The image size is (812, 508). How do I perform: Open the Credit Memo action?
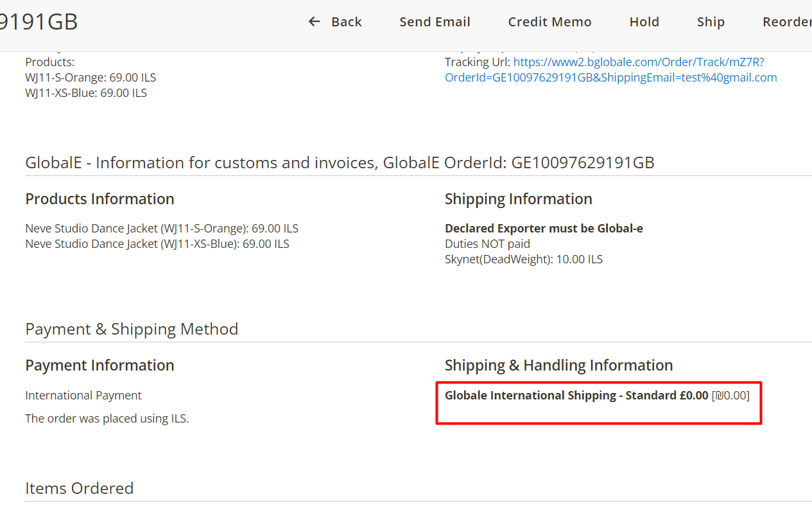(x=549, y=21)
